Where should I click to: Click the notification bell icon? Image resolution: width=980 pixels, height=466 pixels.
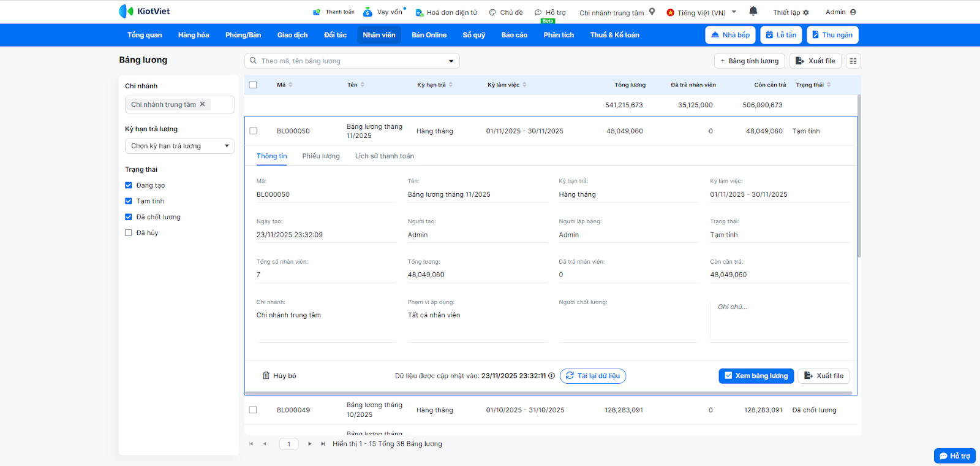(x=753, y=11)
